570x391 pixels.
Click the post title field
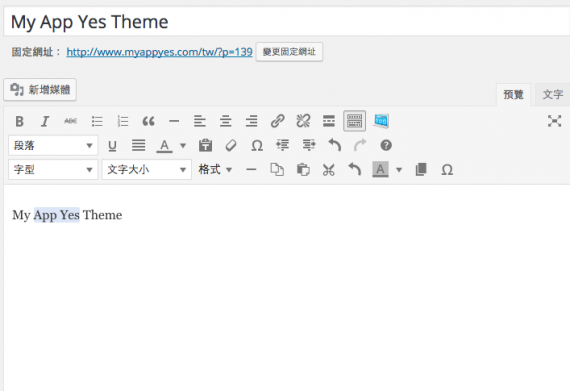click(287, 22)
